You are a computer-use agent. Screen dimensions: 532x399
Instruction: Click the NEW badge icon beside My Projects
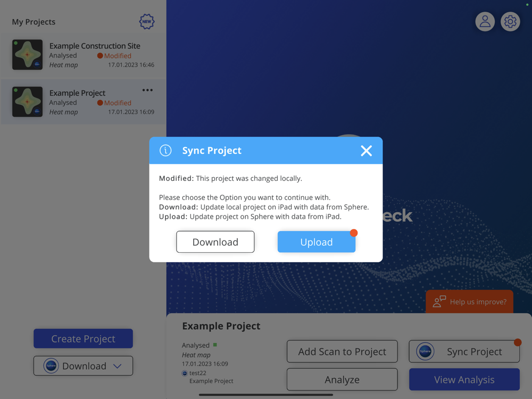[x=147, y=21]
